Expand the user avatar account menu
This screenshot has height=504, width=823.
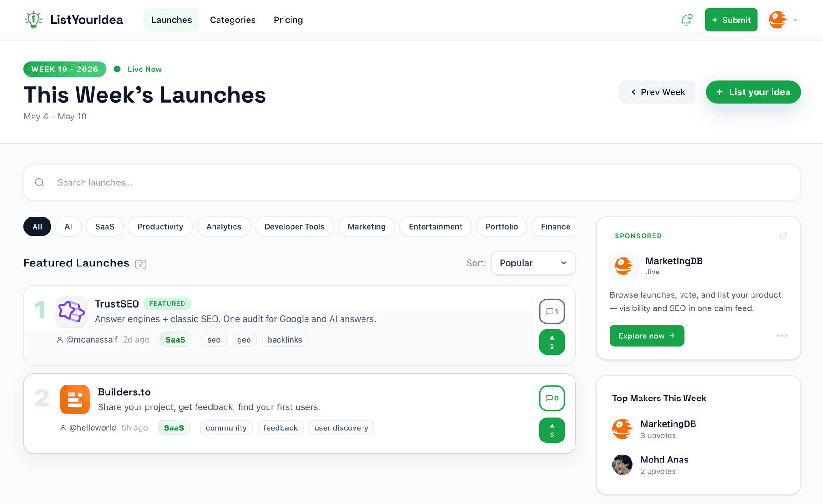(783, 20)
